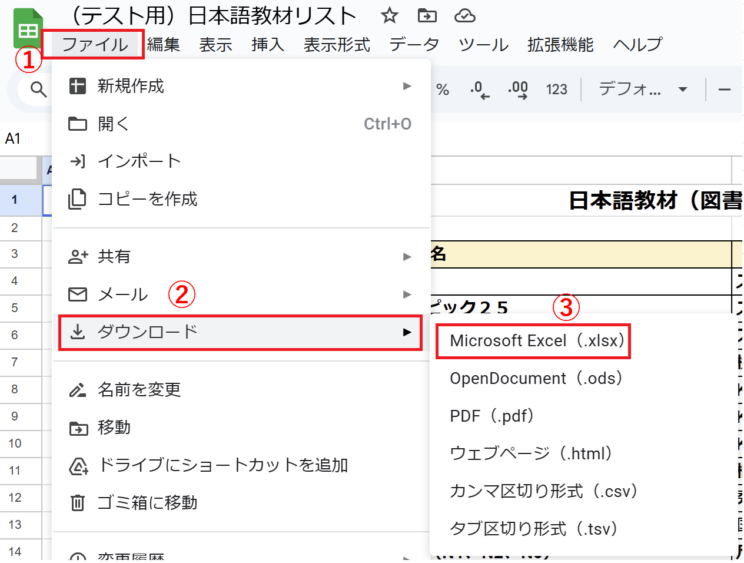This screenshot has width=744, height=563.
Task: Click the add-person share icon
Action: [78, 257]
